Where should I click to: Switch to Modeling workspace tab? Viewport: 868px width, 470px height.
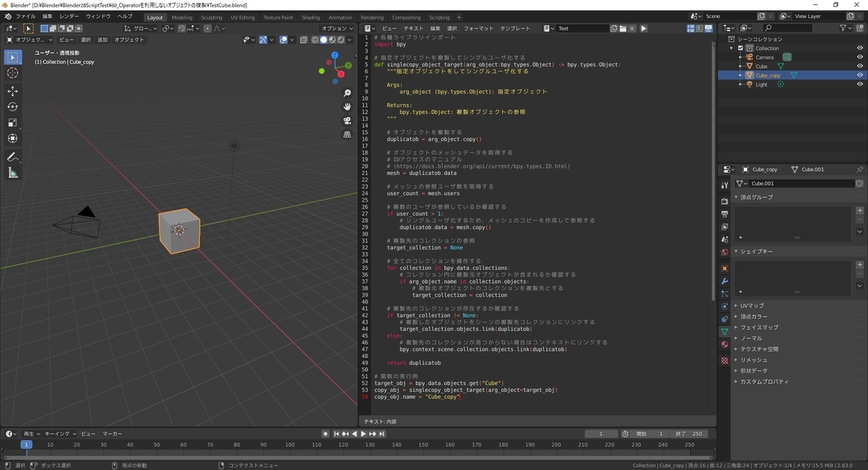[182, 17]
